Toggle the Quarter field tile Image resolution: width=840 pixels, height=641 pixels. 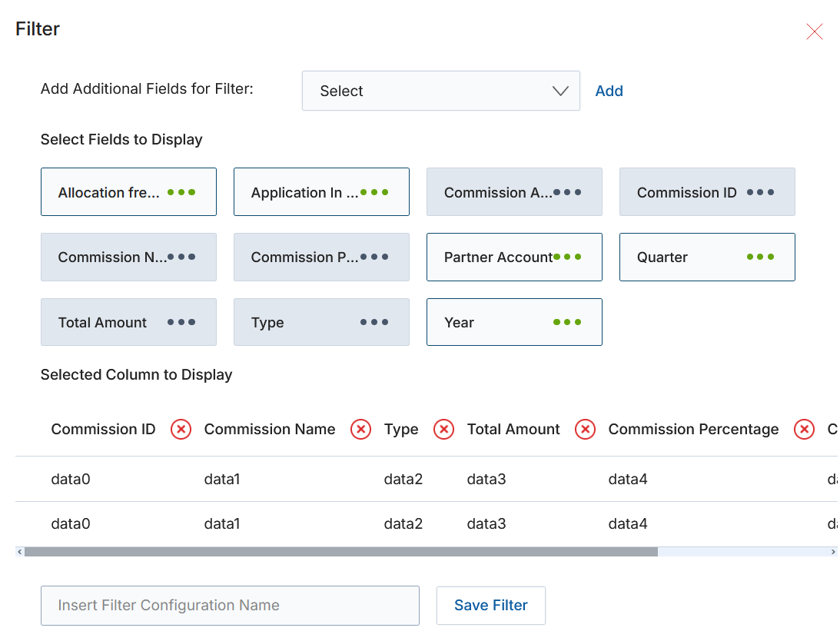pyautogui.click(x=707, y=257)
